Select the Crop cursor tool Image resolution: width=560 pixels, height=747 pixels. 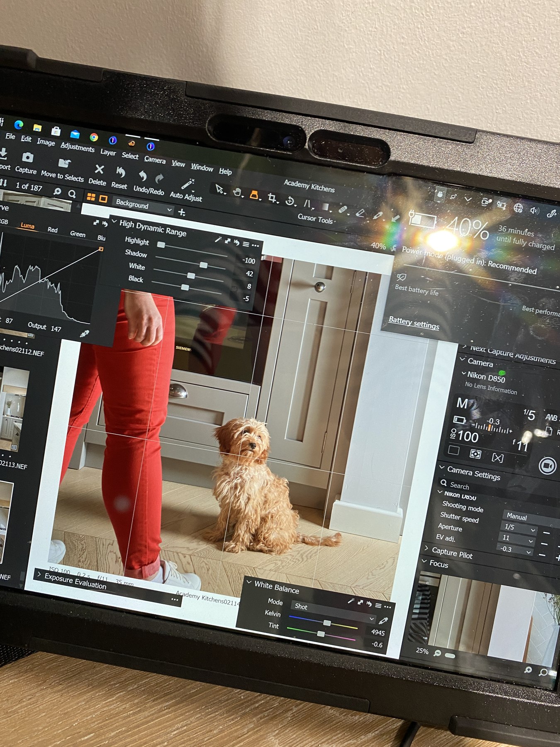point(272,198)
